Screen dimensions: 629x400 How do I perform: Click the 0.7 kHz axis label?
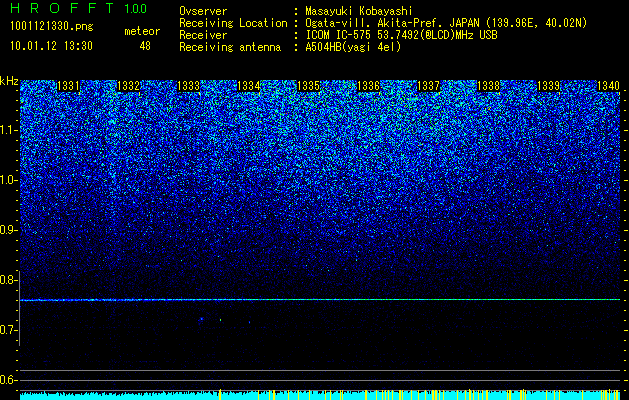pos(8,330)
